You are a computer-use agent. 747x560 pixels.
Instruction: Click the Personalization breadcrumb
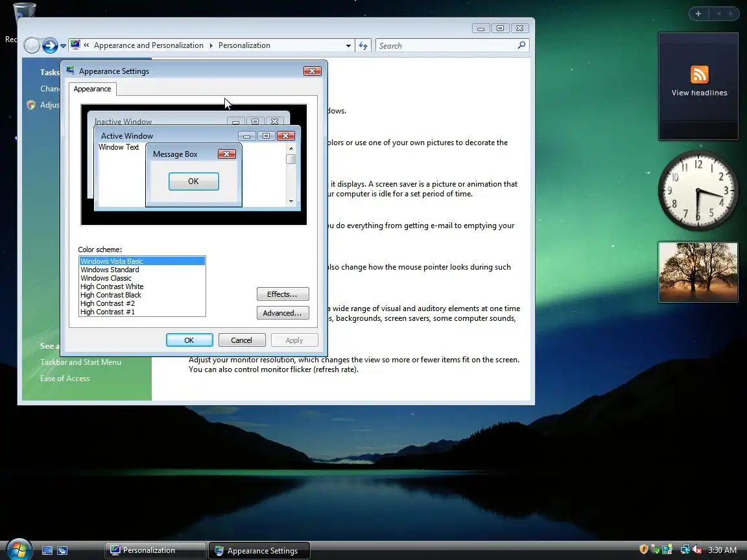tap(244, 45)
